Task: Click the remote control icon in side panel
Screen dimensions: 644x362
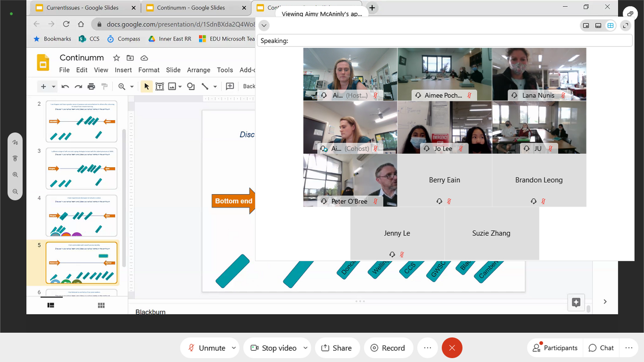Action: [15, 158]
